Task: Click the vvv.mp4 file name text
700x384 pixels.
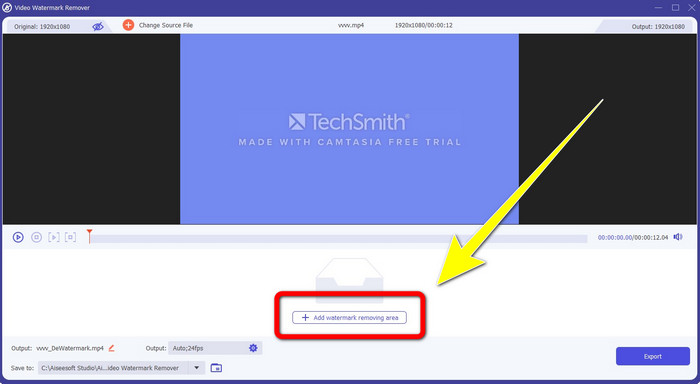Action: click(x=351, y=25)
